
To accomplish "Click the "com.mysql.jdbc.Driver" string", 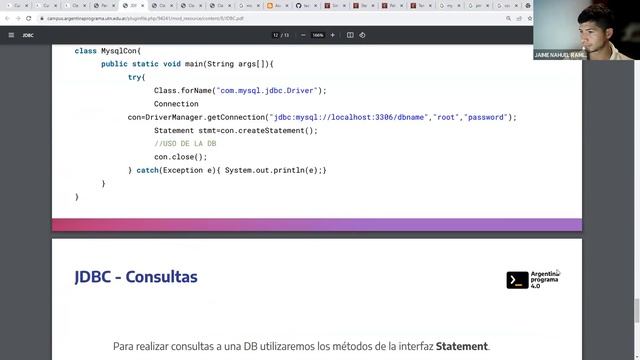I will click(x=267, y=91).
